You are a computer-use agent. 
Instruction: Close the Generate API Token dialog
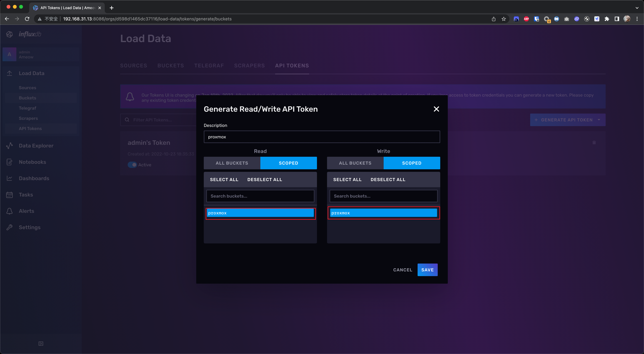[436, 109]
